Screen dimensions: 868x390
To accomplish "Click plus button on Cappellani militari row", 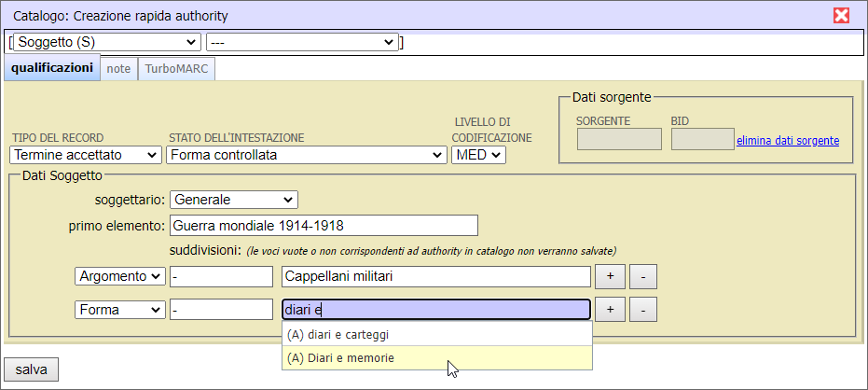I will point(610,276).
